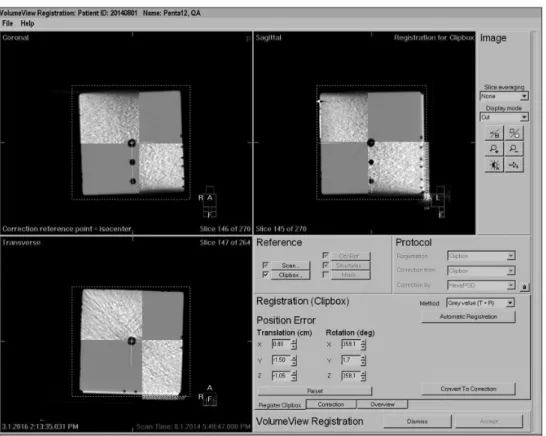Click the Scan... button
This screenshot has height=436, width=546.
(290, 265)
